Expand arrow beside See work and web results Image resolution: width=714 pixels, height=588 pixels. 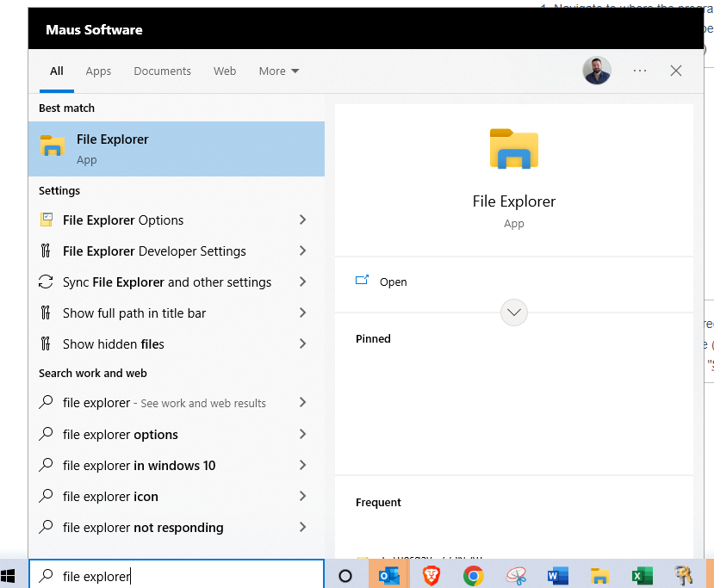303,402
